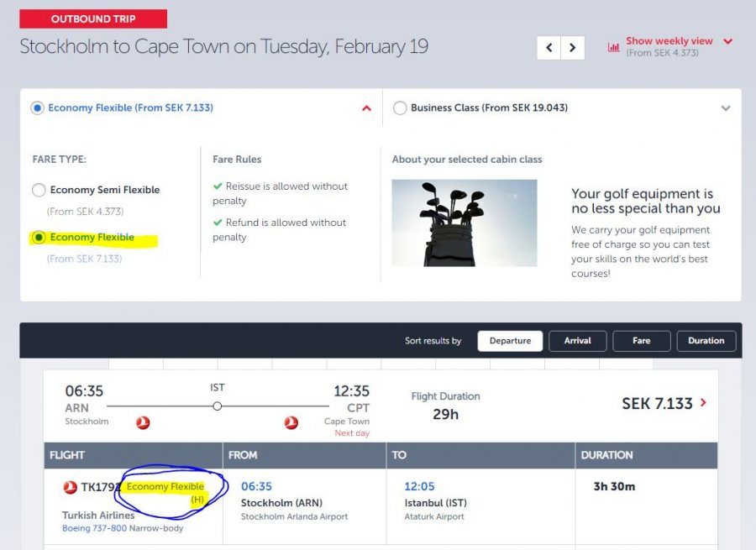The width and height of the screenshot is (756, 550).
Task: Collapse the Economy Flexible panel chevron
Action: pyautogui.click(x=366, y=108)
